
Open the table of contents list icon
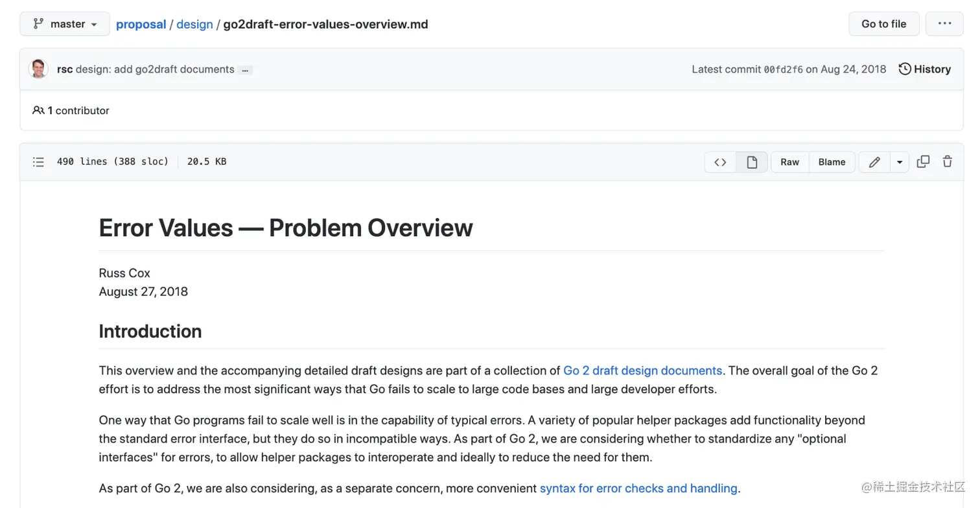click(x=38, y=162)
